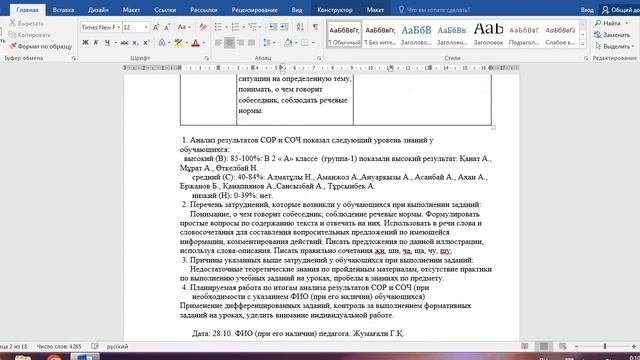Align text to the left
Viewport: 640px width, 360px height.
(218, 42)
